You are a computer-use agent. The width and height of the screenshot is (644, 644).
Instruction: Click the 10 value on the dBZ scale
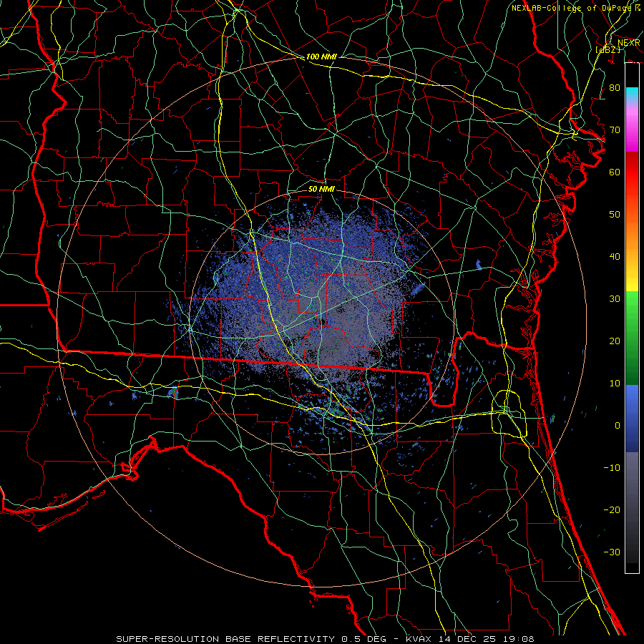(615, 384)
